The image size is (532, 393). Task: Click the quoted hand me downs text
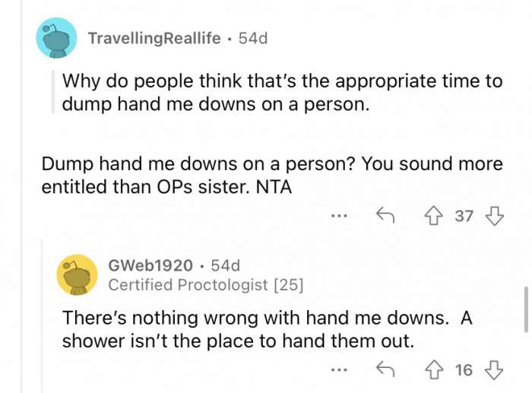point(281,92)
